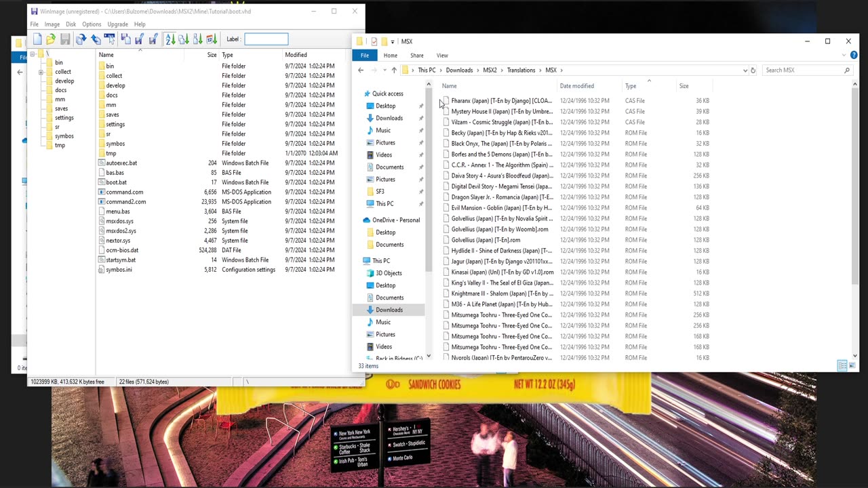
Task: Select the saves folder in WinImage tree
Action: pyautogui.click(x=61, y=108)
